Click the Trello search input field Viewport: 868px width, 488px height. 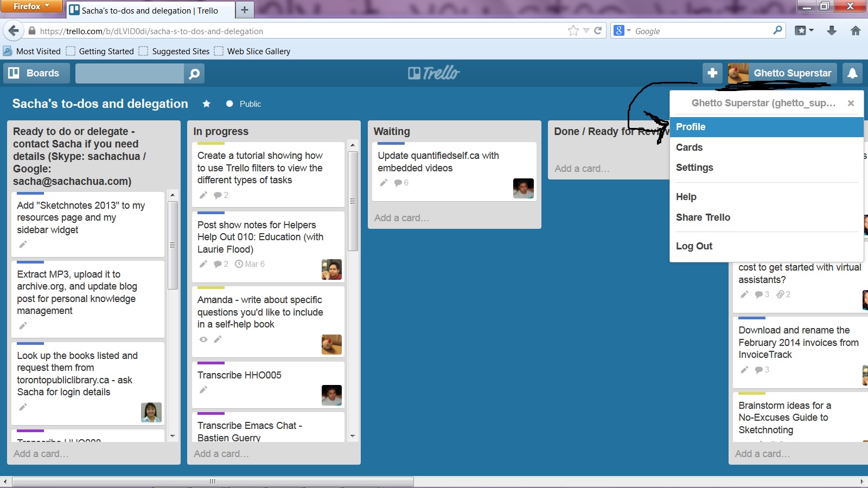[x=130, y=73]
